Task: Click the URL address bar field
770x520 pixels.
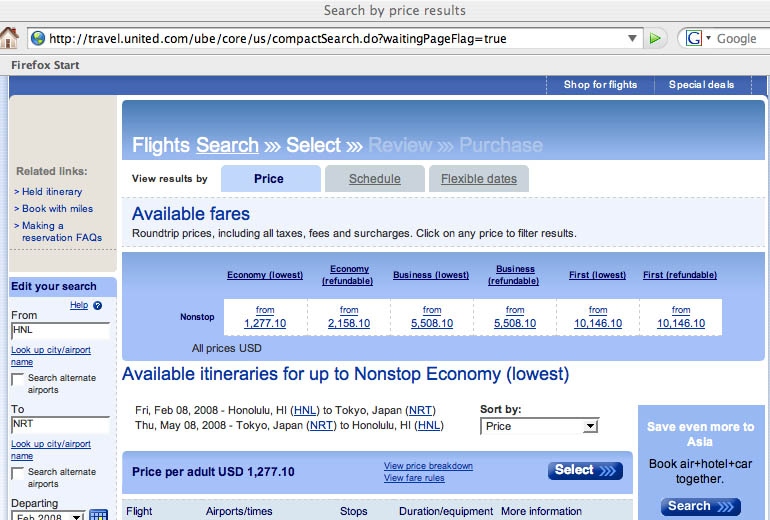Action: [335, 38]
